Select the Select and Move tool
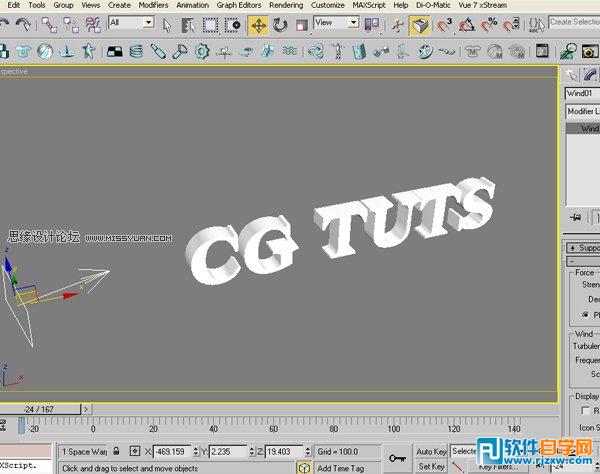The image size is (600, 474). pyautogui.click(x=258, y=26)
